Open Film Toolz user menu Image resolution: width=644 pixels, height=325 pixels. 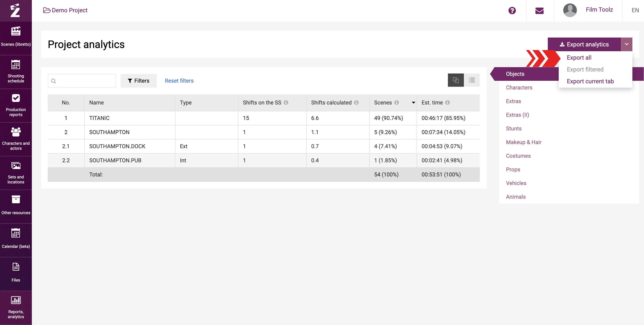click(x=599, y=10)
